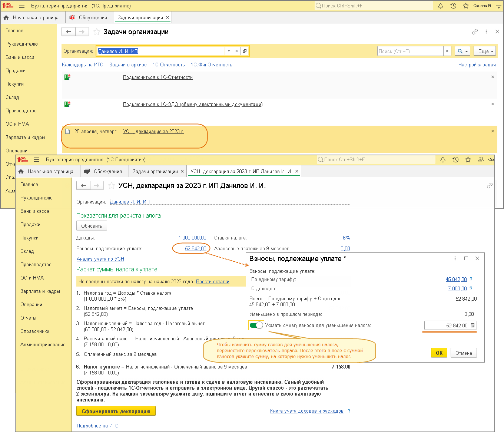The height and width of the screenshot is (433, 504).
Task: Open 1С-Отчетность link
Action: click(169, 65)
